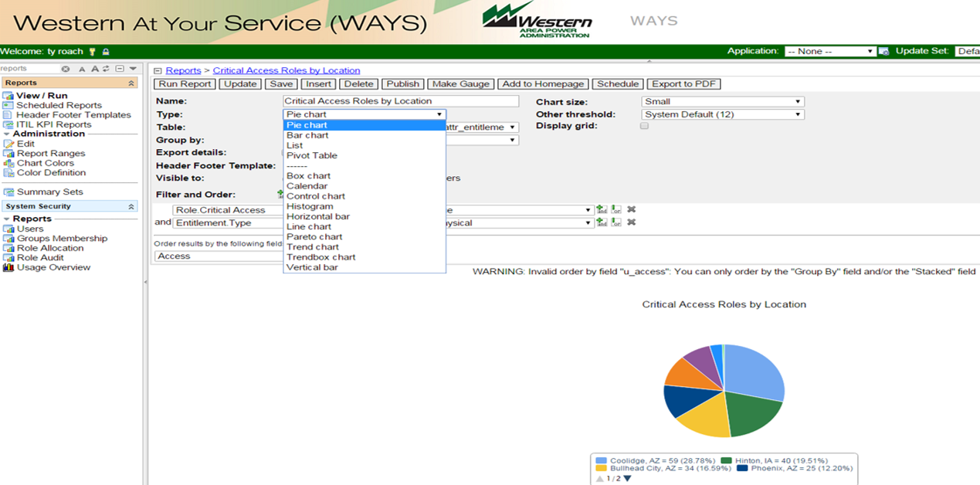Click the ITIL KPI Reports icon
Image resolution: width=980 pixels, height=485 pixels.
[x=8, y=124]
